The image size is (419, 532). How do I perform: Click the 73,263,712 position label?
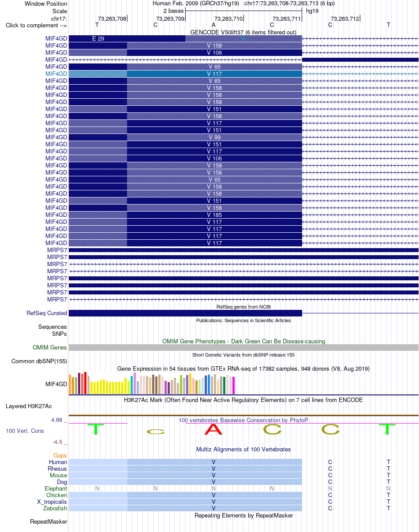coord(345,19)
